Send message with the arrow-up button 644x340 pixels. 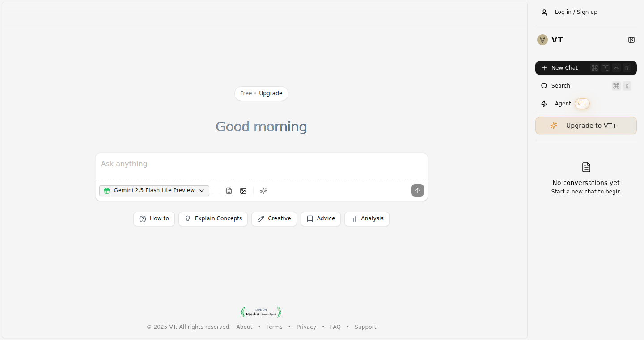[418, 190]
